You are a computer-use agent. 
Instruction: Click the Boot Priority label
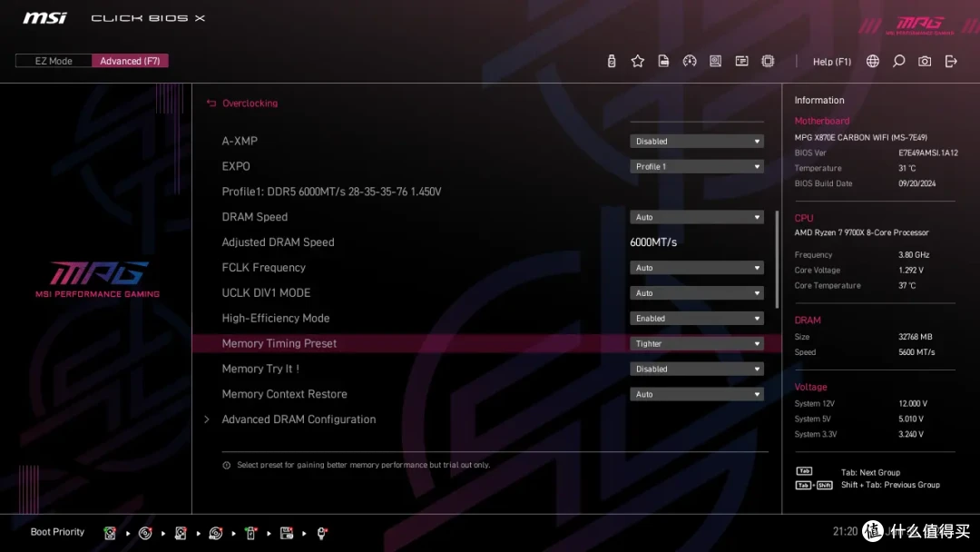[57, 532]
